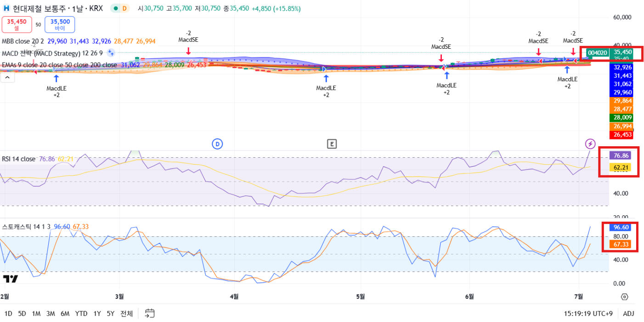The height and width of the screenshot is (322, 644).
Task: Select the RSI 14 close legend
Action: click(18, 159)
